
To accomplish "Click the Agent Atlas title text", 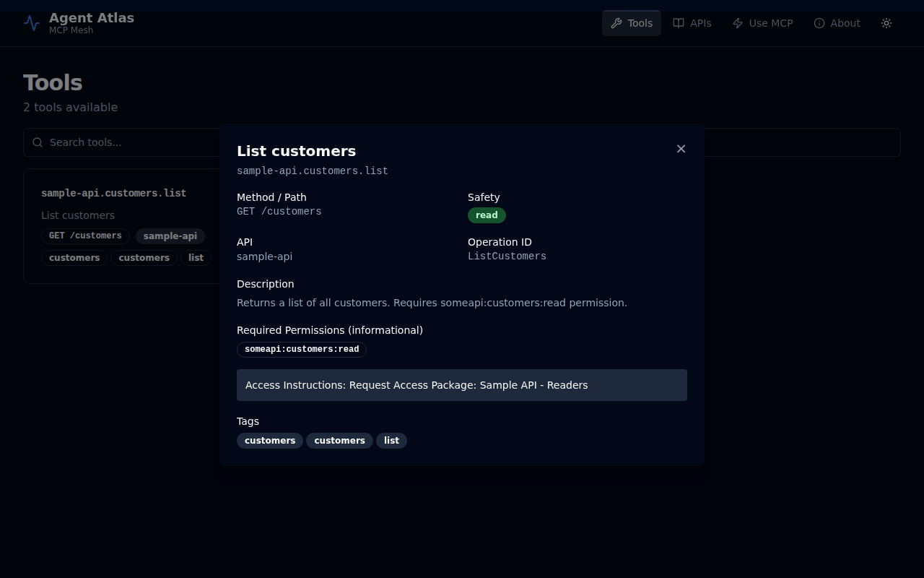I will [x=92, y=18].
